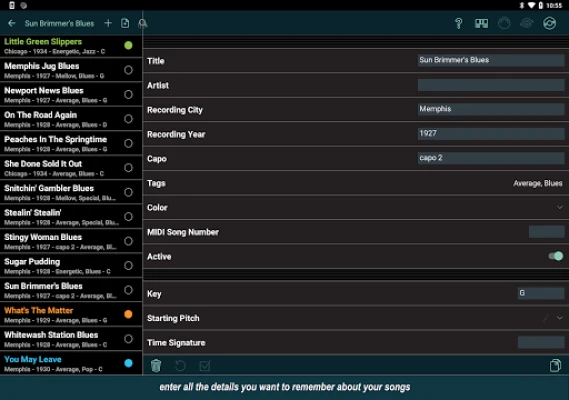Image resolution: width=569 pixels, height=400 pixels.
Task: Select Memphis Jug Blues radio circle
Action: click(x=128, y=70)
